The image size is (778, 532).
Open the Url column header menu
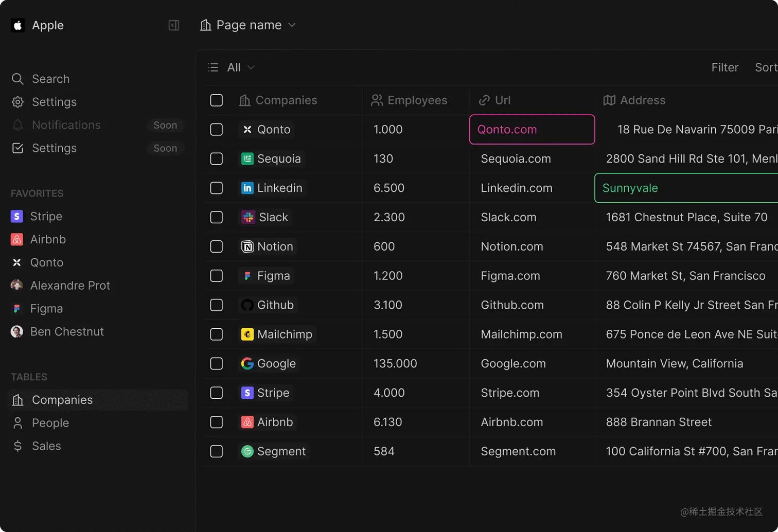coord(494,100)
